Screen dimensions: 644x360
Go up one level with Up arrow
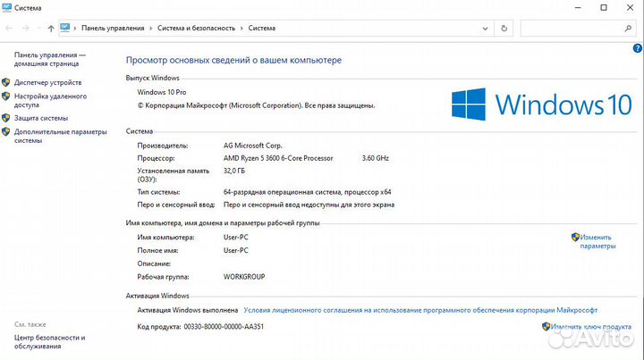point(51,29)
